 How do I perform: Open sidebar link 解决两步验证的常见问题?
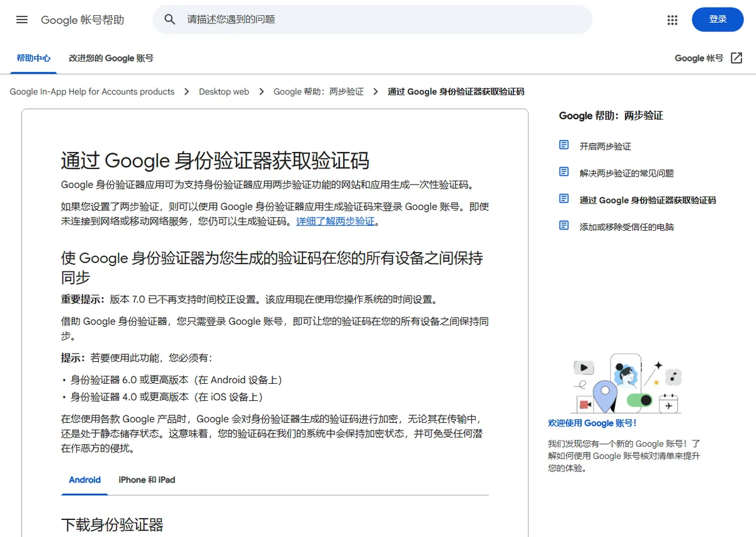[627, 173]
